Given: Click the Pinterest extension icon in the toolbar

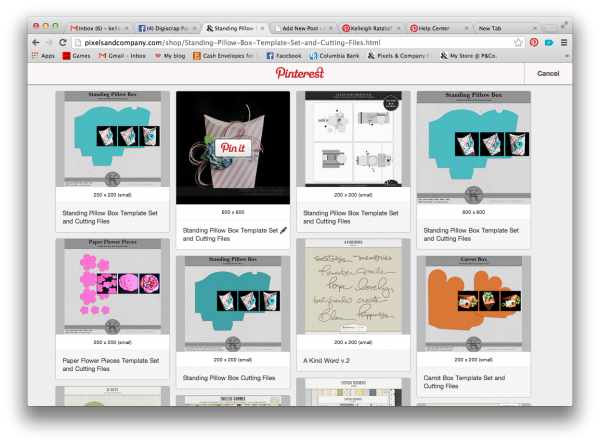Looking at the screenshot, I should pos(534,42).
